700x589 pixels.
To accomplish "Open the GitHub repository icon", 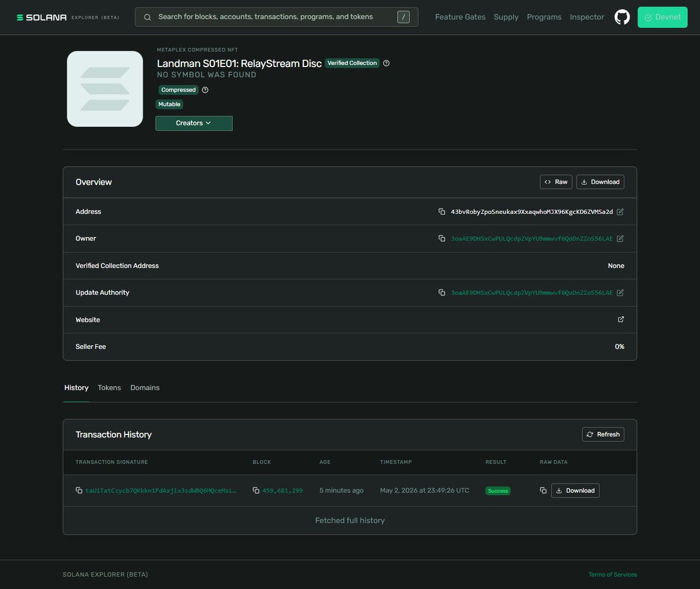I will (622, 17).
